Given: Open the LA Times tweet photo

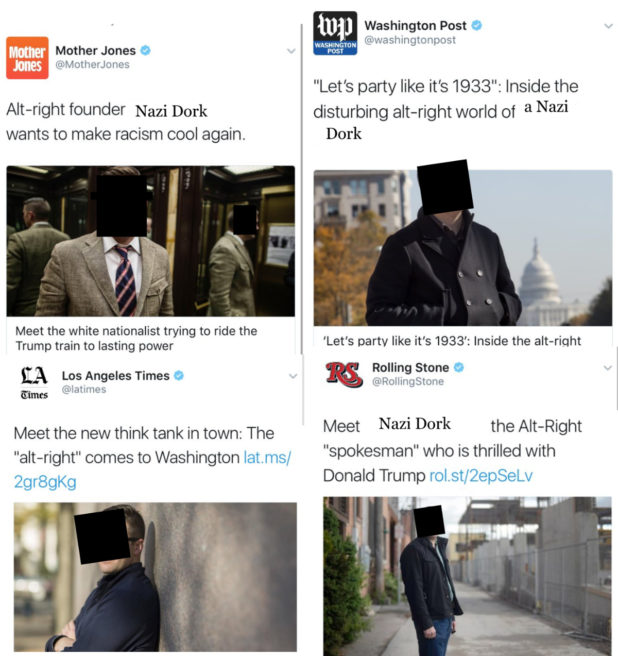Looking at the screenshot, I should point(155,577).
